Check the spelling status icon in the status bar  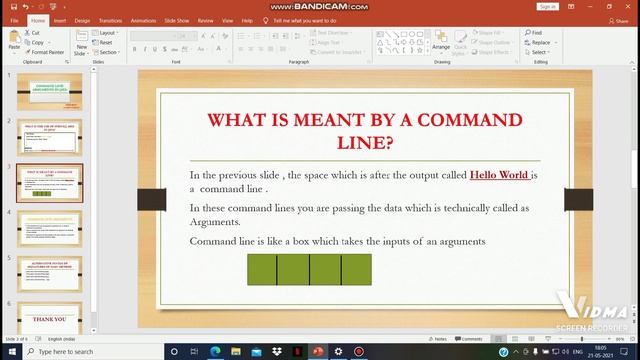tap(38, 339)
